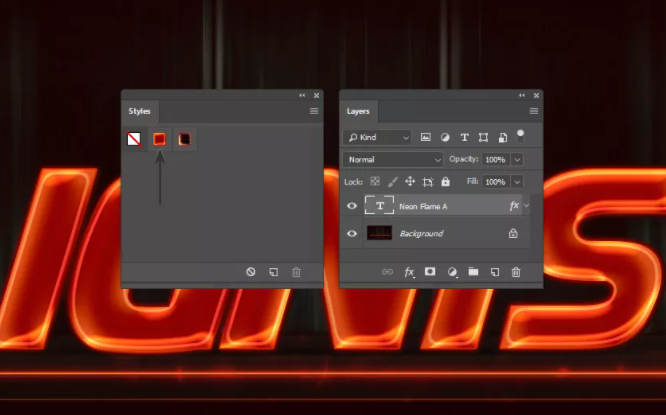
Task: Click the Neon Flame A text layer thumbnail
Action: pyautogui.click(x=379, y=206)
